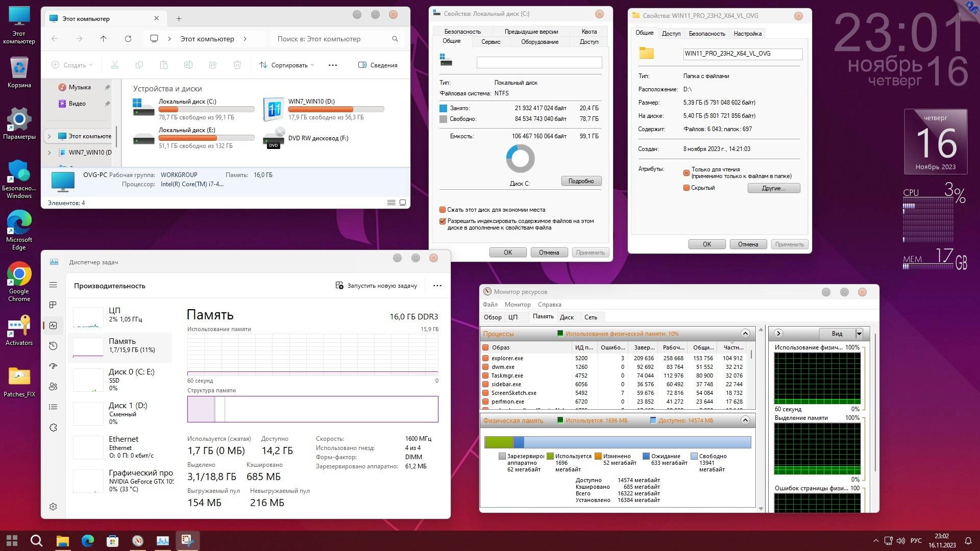Select Users icon in Task Manager sidebar

point(53,387)
